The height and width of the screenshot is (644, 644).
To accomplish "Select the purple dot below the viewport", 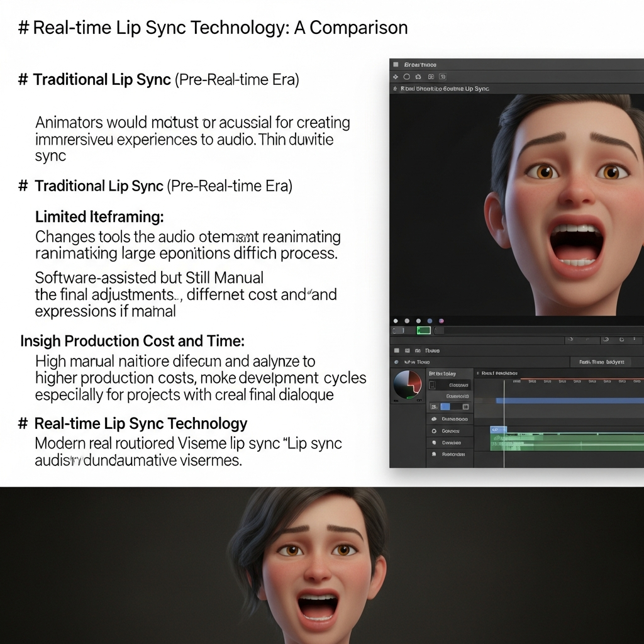I will (x=441, y=321).
